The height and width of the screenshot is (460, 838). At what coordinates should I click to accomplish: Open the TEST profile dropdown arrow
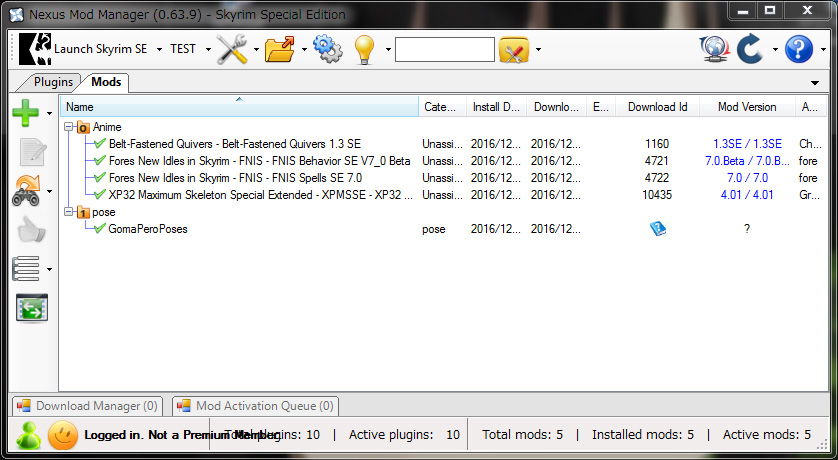(208, 50)
